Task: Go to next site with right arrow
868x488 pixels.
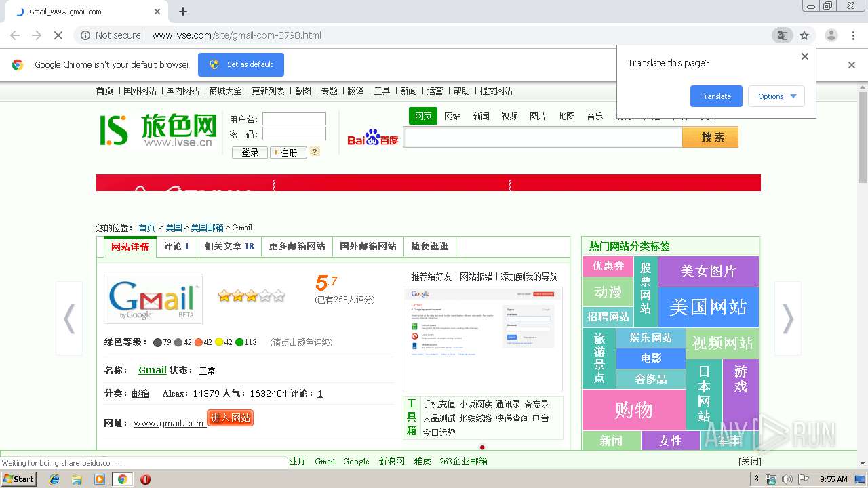Action: (788, 319)
